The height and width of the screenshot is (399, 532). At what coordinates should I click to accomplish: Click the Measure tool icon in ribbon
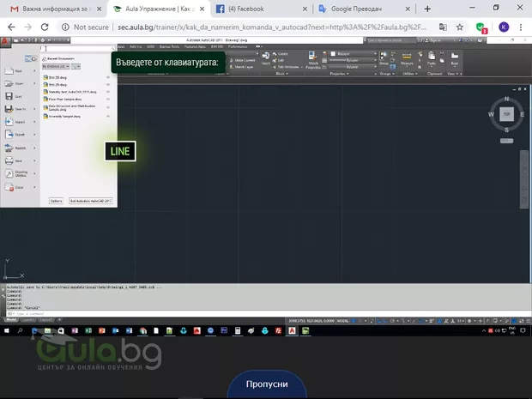coord(407,57)
